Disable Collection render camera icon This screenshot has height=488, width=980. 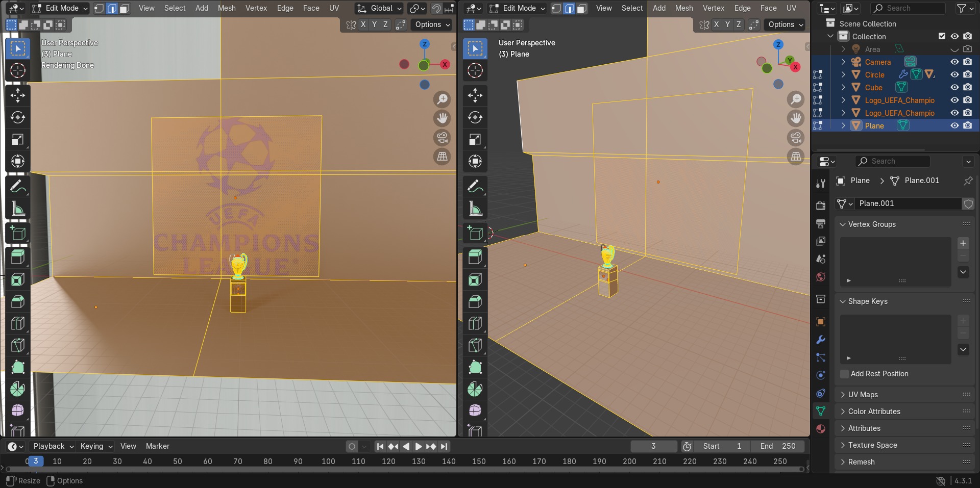tap(967, 36)
